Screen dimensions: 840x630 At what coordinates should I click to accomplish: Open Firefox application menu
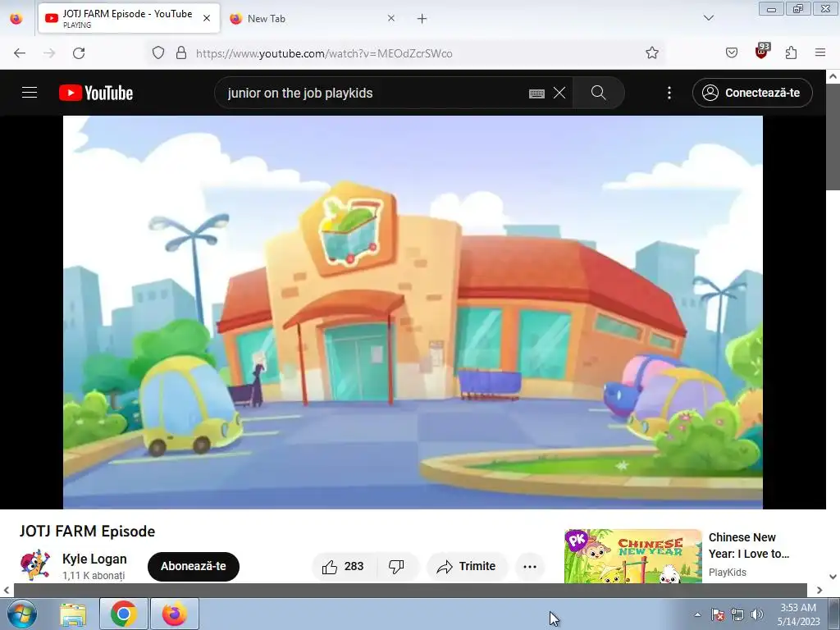pos(820,52)
